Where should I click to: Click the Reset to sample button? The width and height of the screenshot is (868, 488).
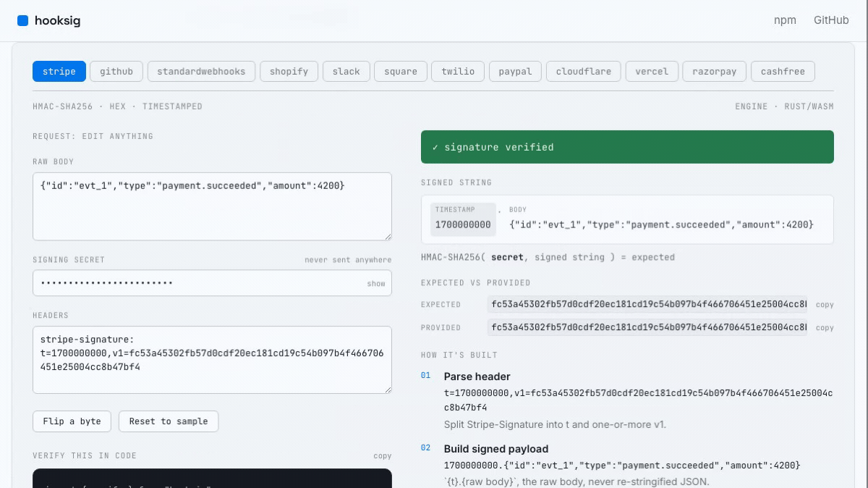(x=169, y=421)
